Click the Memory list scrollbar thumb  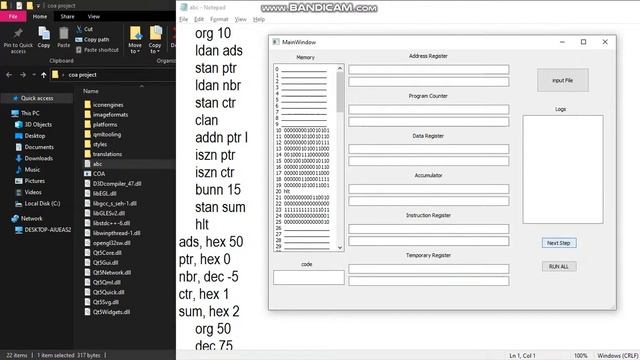(340, 92)
